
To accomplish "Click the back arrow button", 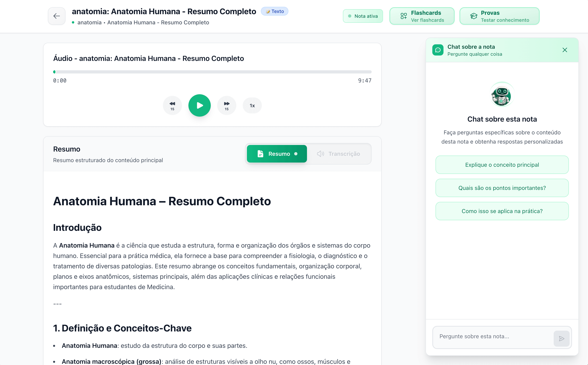I will [56, 16].
